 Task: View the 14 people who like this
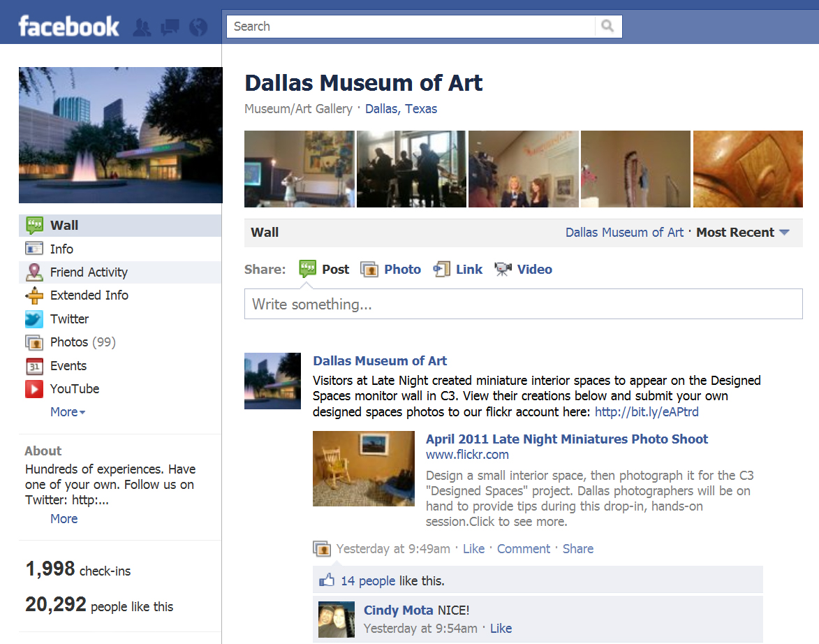(x=368, y=581)
